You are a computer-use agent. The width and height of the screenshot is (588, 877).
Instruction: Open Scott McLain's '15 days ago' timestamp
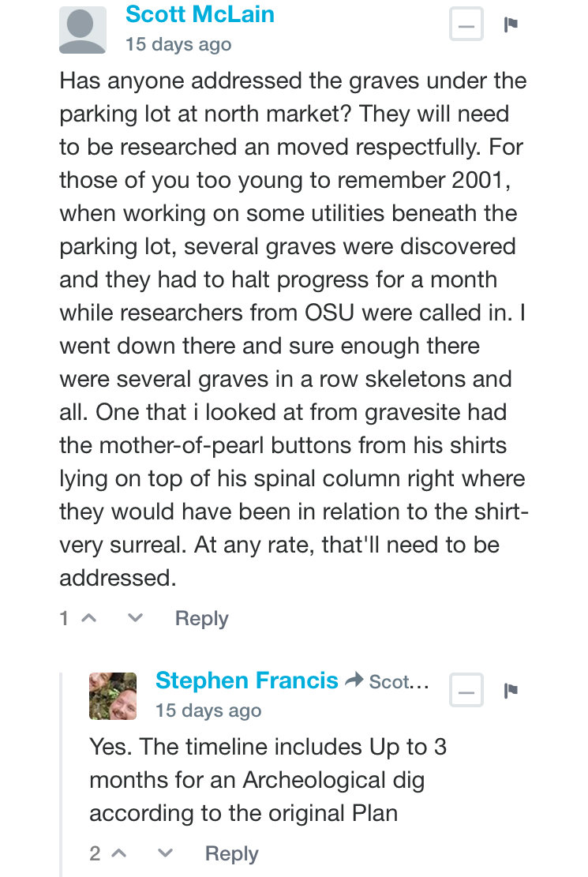[x=178, y=44]
